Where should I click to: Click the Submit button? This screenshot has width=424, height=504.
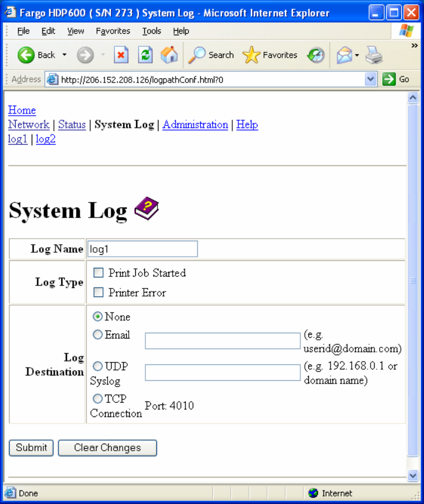point(31,448)
